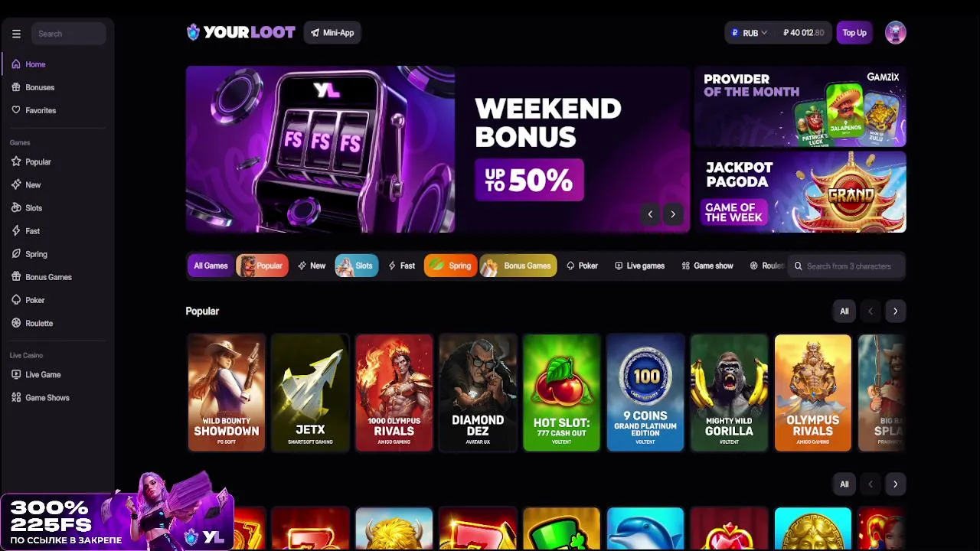Switch to Live games tab
Screen dimensions: 980x551
[x=639, y=266]
